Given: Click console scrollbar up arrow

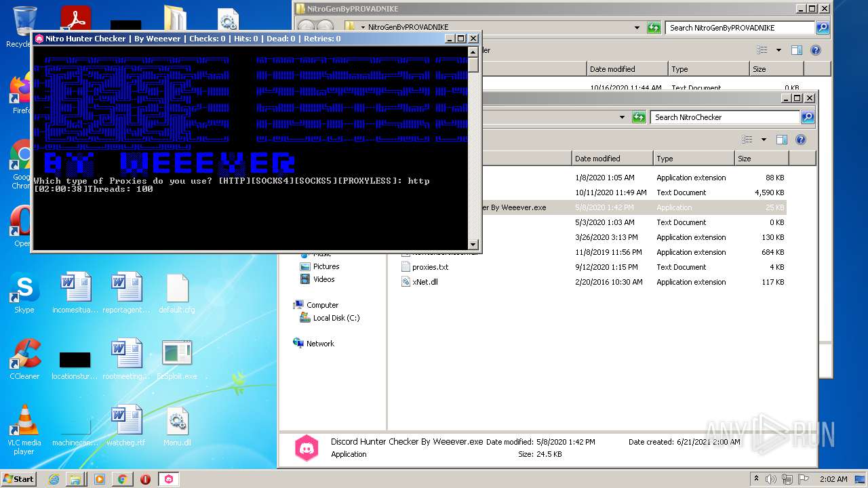Looking at the screenshot, I should [473, 52].
